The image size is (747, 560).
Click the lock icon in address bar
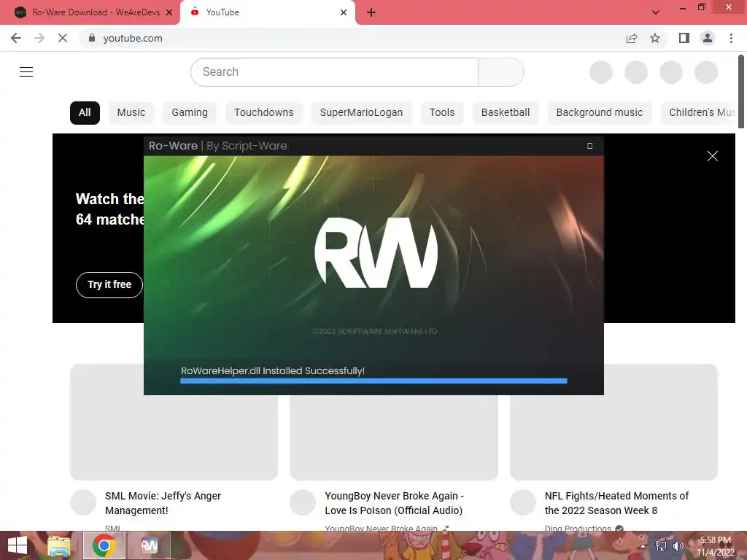[x=92, y=38]
